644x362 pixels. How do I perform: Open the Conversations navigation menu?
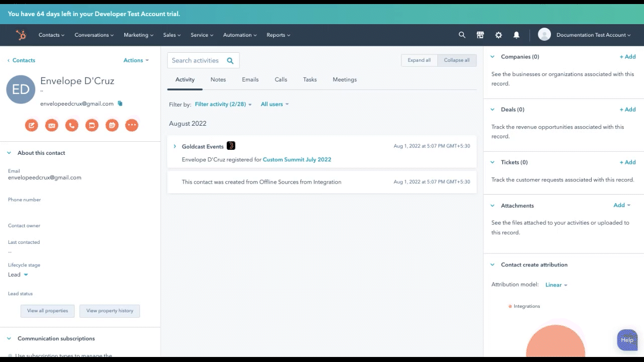tap(94, 35)
